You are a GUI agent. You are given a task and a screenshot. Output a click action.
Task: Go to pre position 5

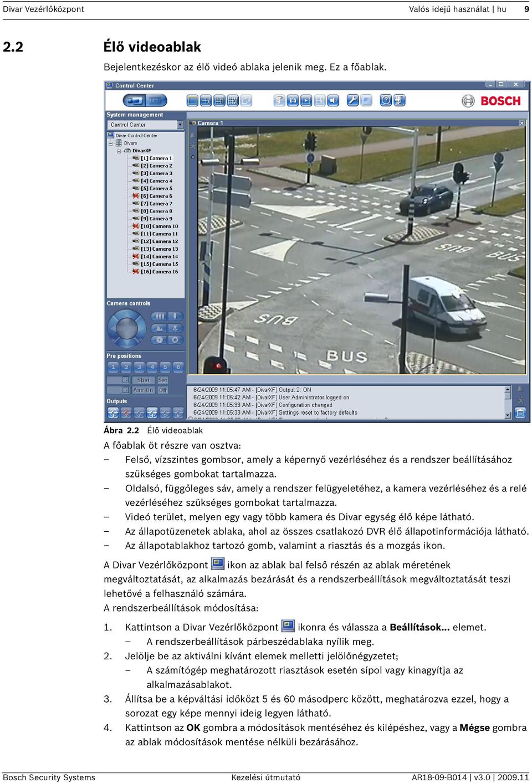(165, 367)
